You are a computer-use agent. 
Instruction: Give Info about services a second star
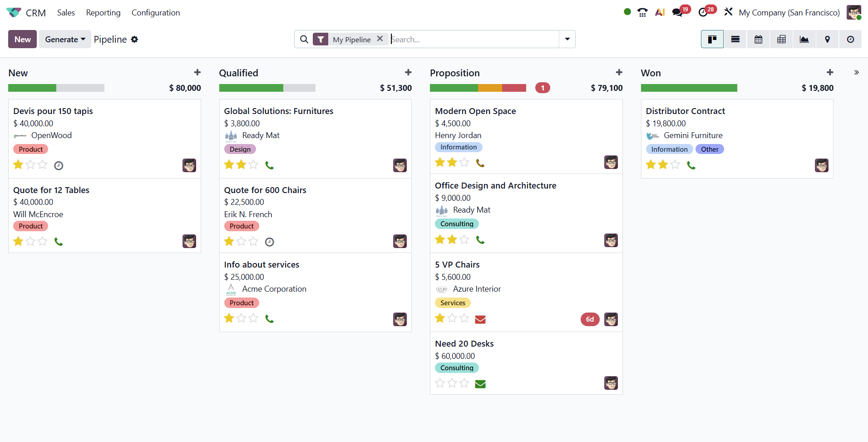click(241, 318)
